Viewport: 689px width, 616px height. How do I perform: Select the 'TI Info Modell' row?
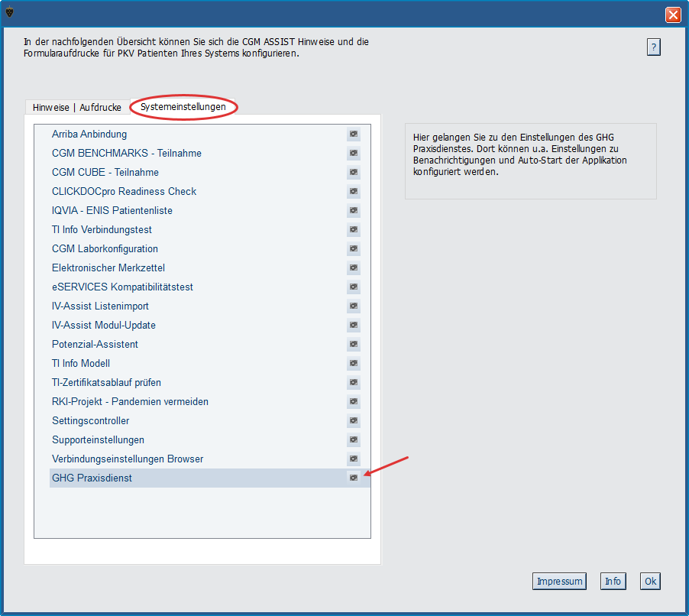210,364
